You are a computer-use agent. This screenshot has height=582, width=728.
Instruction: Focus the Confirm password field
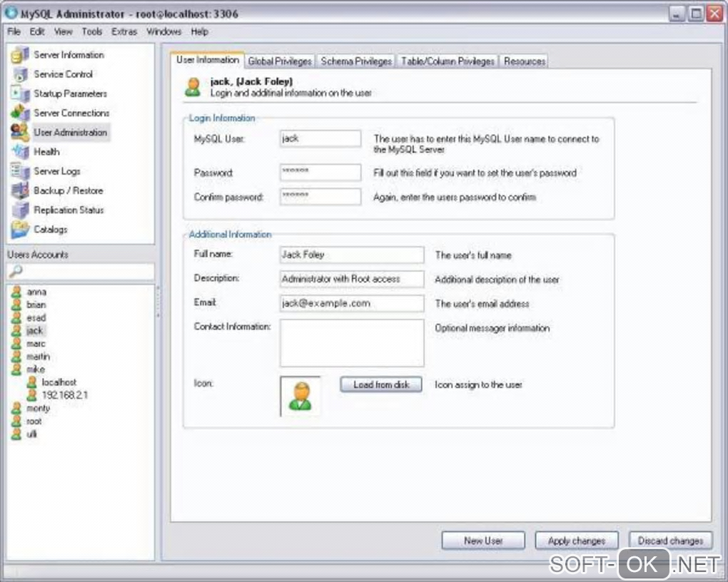tap(320, 197)
